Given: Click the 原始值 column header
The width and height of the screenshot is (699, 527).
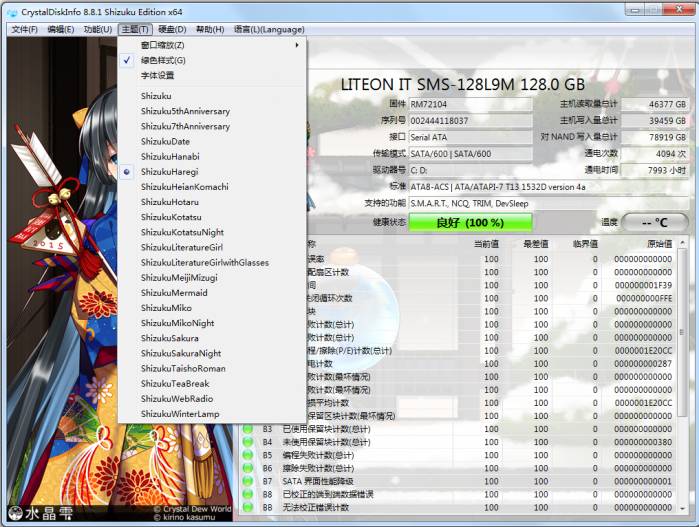Looking at the screenshot, I should [659, 244].
